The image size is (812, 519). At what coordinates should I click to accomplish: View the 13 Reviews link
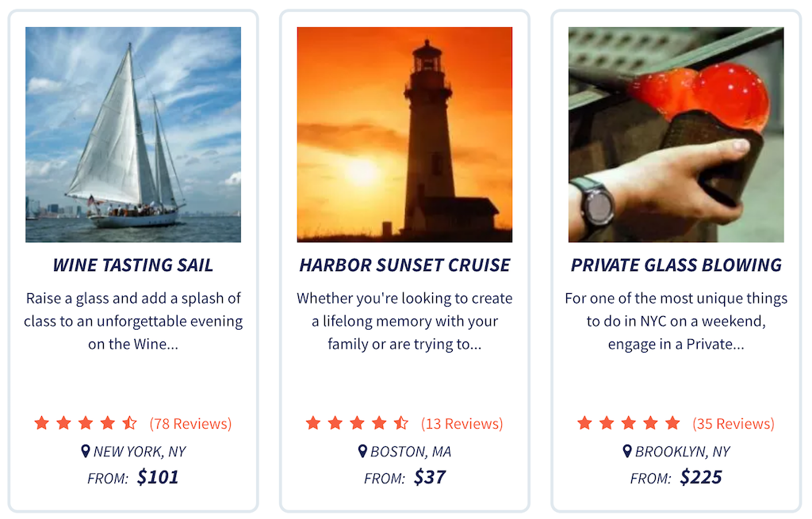point(462,424)
